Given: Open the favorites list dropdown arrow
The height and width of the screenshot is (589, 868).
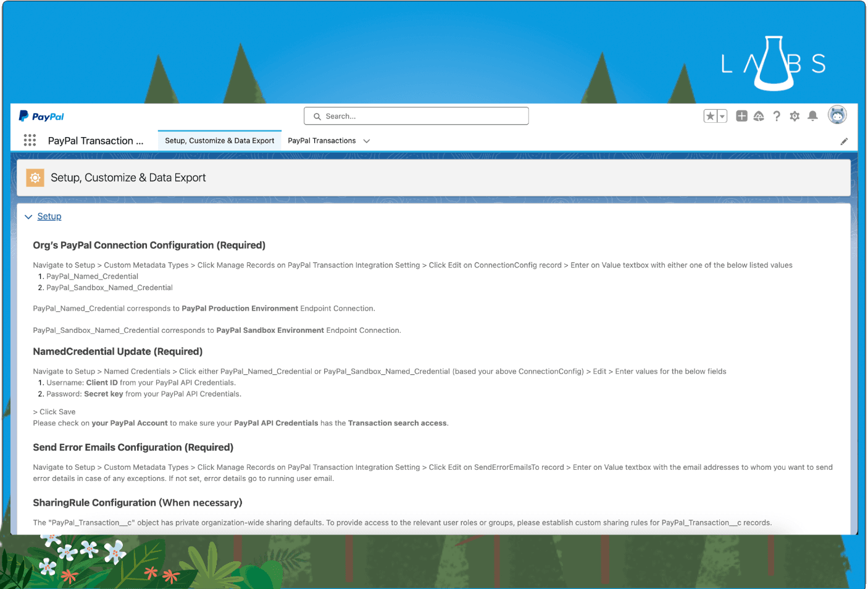Looking at the screenshot, I should point(722,116).
